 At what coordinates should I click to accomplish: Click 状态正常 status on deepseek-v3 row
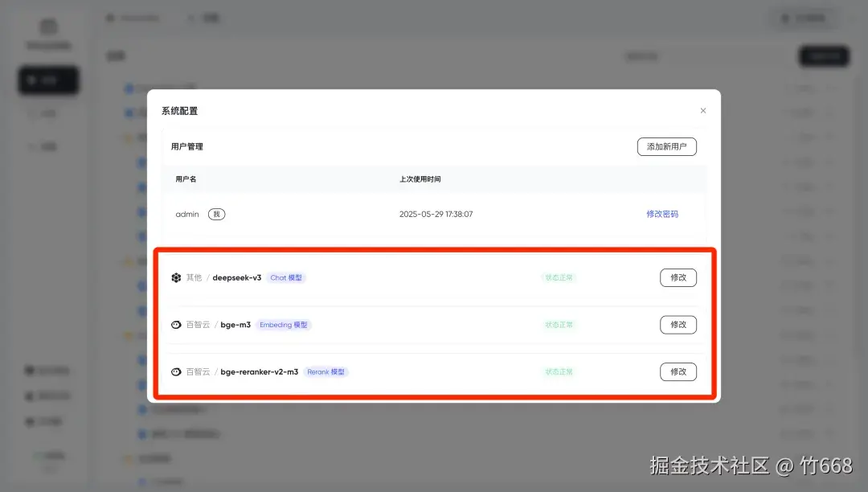pyautogui.click(x=559, y=278)
